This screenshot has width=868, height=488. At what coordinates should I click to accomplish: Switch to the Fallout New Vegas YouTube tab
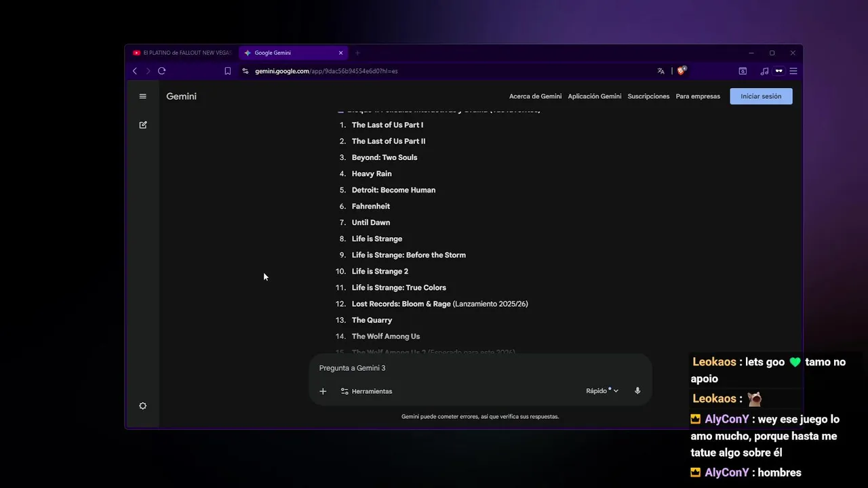[x=182, y=53]
